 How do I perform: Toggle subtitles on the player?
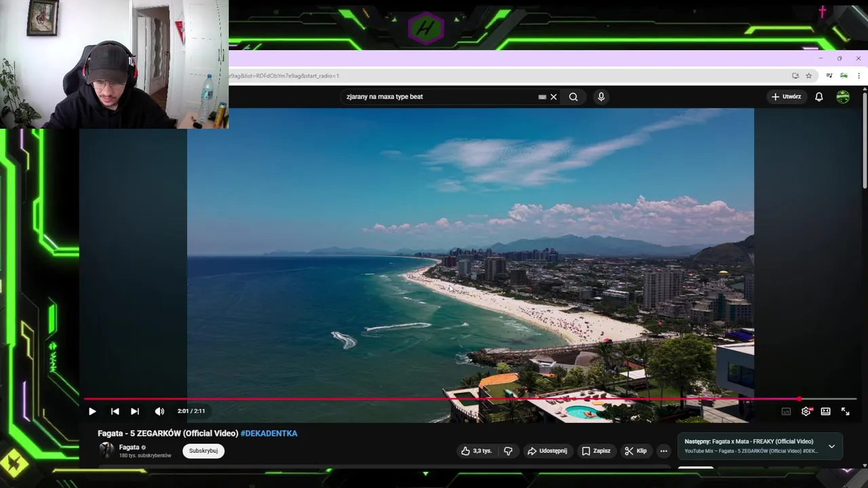click(786, 411)
